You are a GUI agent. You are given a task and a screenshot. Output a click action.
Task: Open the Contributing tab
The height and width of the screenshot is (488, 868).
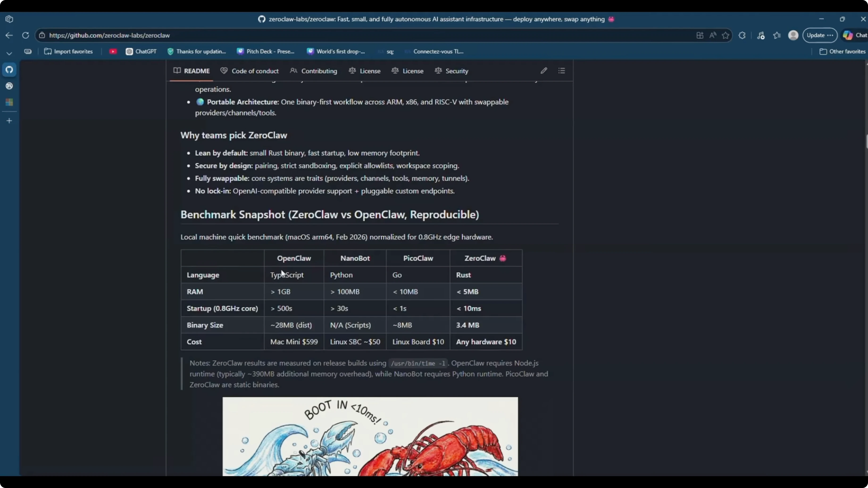[313, 71]
